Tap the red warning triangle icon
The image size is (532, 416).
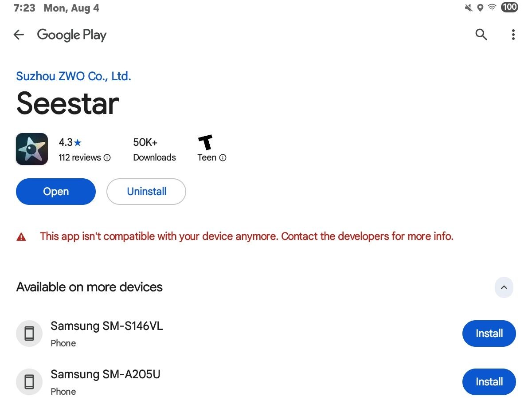click(x=21, y=237)
